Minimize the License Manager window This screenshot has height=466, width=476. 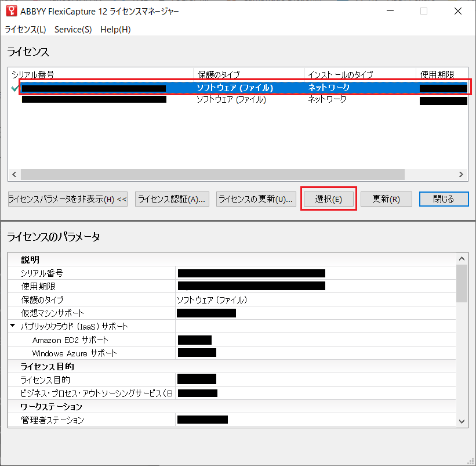[x=390, y=11]
